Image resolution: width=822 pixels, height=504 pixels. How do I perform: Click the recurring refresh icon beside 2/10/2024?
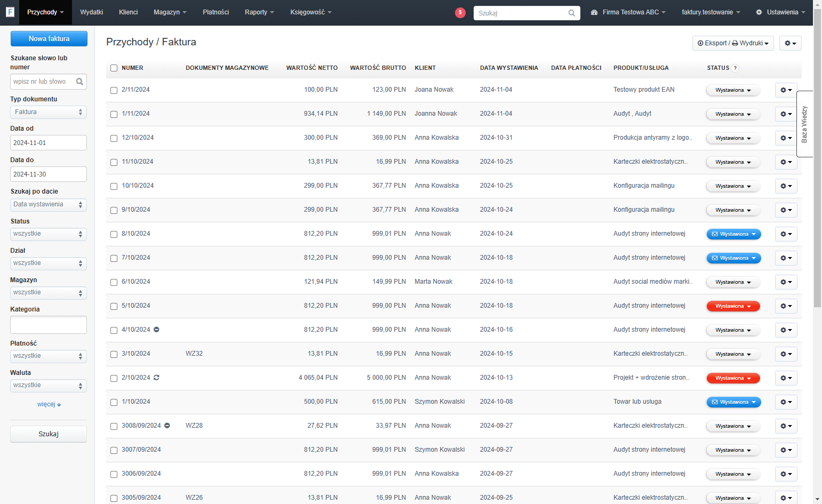click(x=156, y=378)
